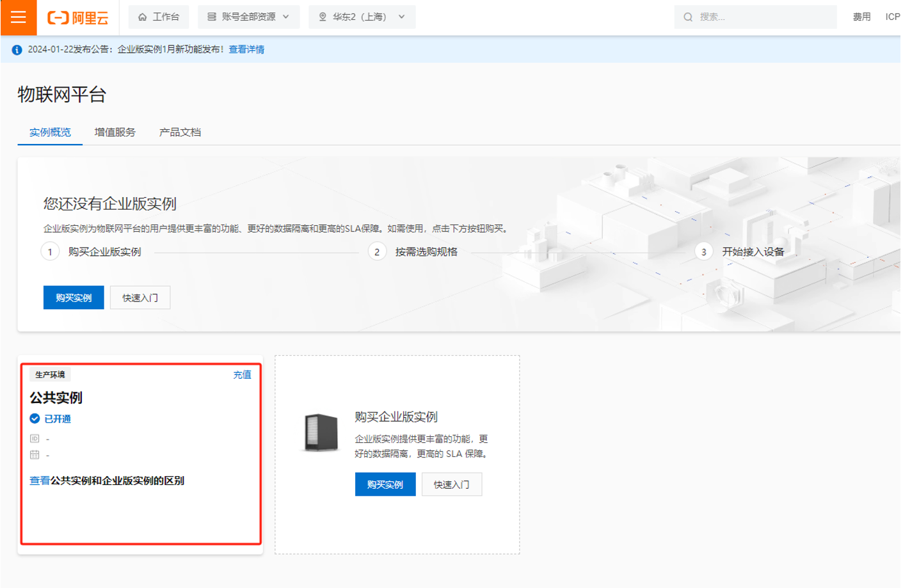
Task: Click the 生产环境 tag
Action: click(50, 375)
